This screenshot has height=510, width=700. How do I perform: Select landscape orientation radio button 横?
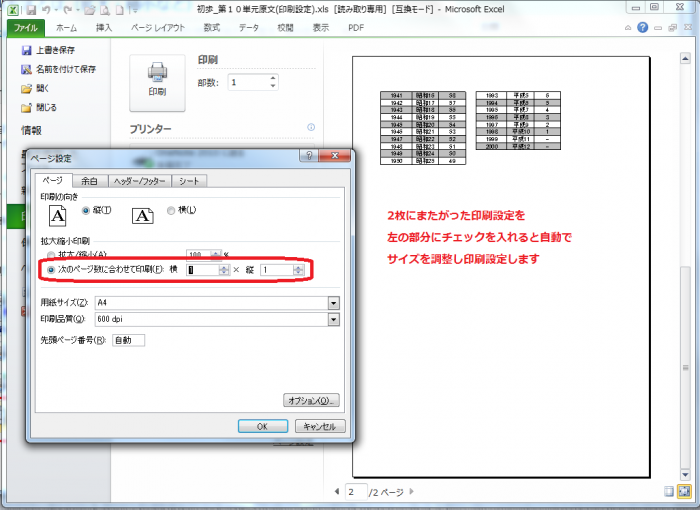point(171,210)
